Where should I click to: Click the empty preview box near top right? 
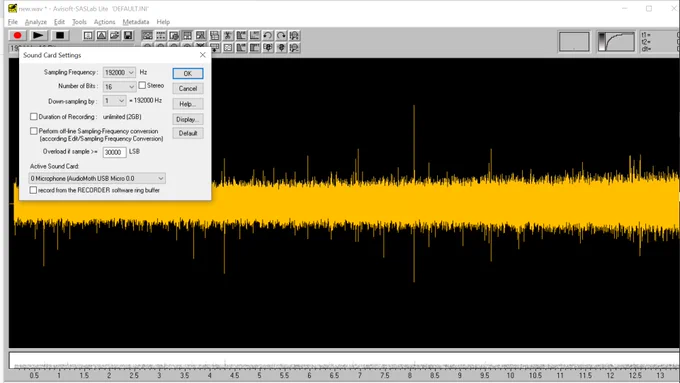pos(574,42)
